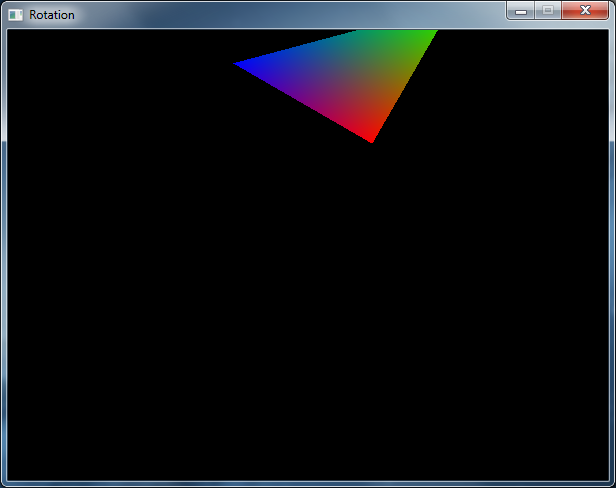616x488 pixels.
Task: Click the triangle edge between red and green
Action: (x=403, y=86)
